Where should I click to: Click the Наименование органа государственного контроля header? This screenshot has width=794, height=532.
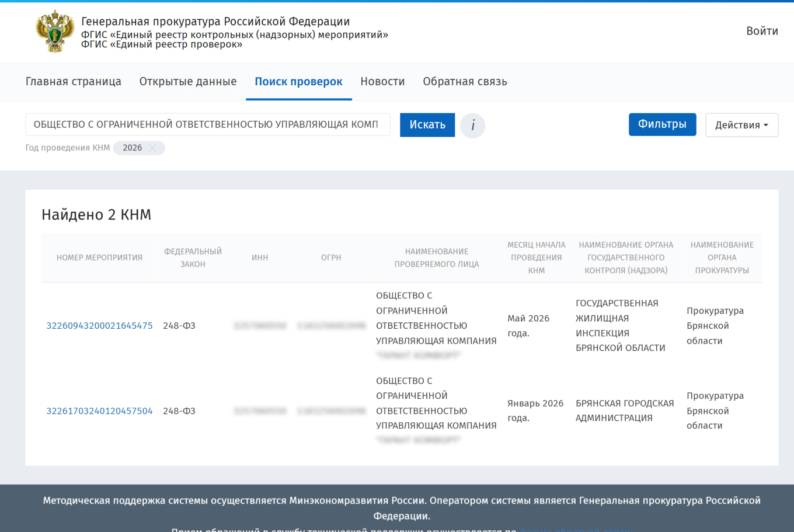[x=626, y=258]
